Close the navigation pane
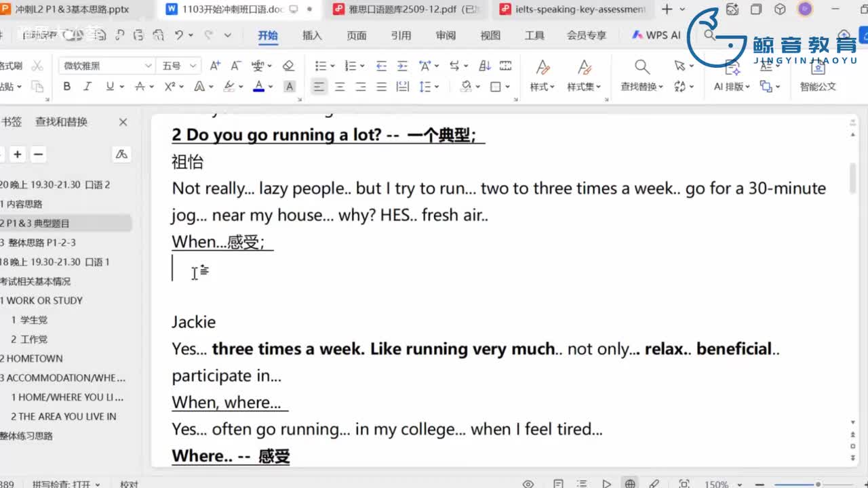 pos(123,122)
